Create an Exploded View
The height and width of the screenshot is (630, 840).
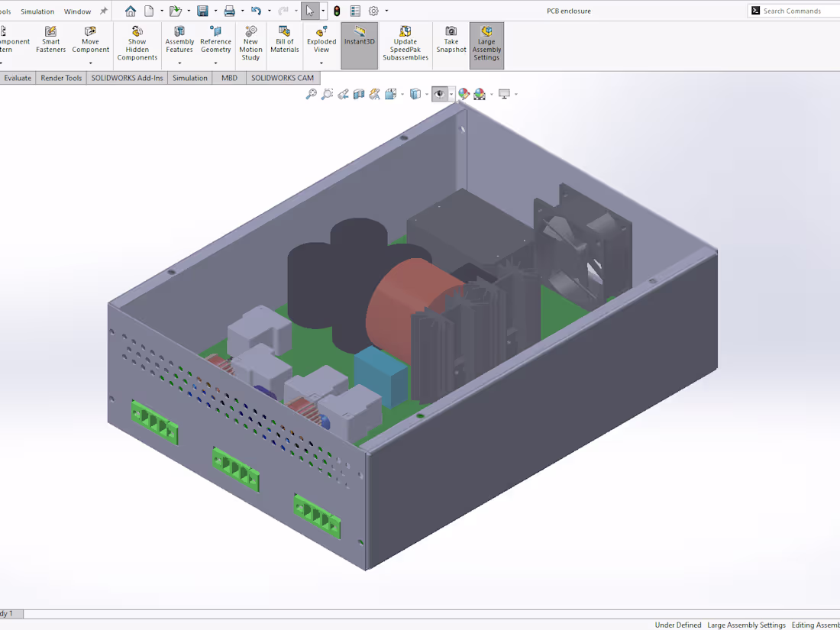[x=321, y=40]
